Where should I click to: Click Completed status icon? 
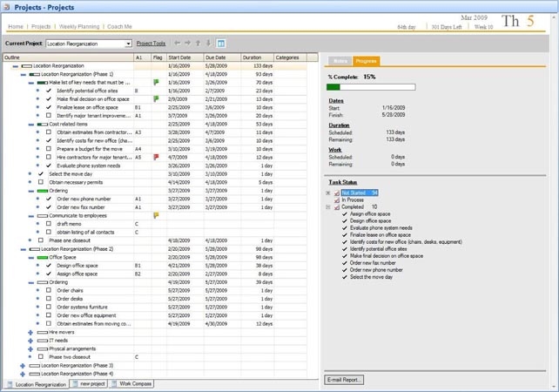[337, 207]
